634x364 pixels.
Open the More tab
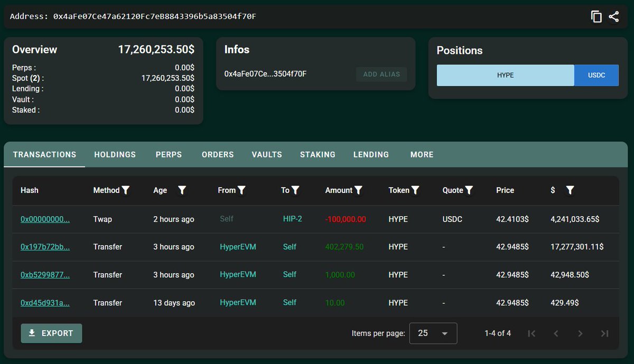coord(422,155)
